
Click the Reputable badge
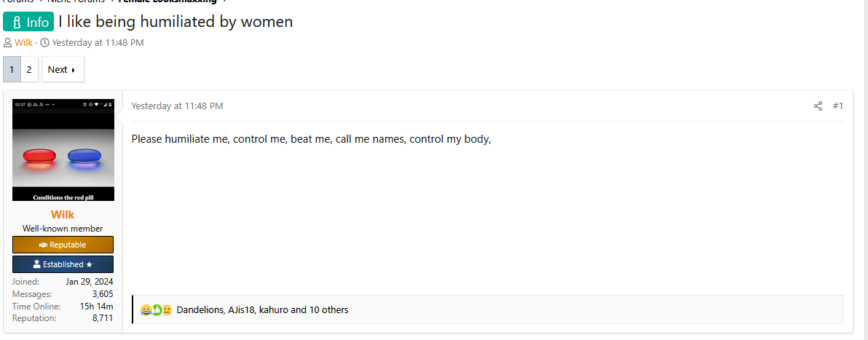pos(63,245)
